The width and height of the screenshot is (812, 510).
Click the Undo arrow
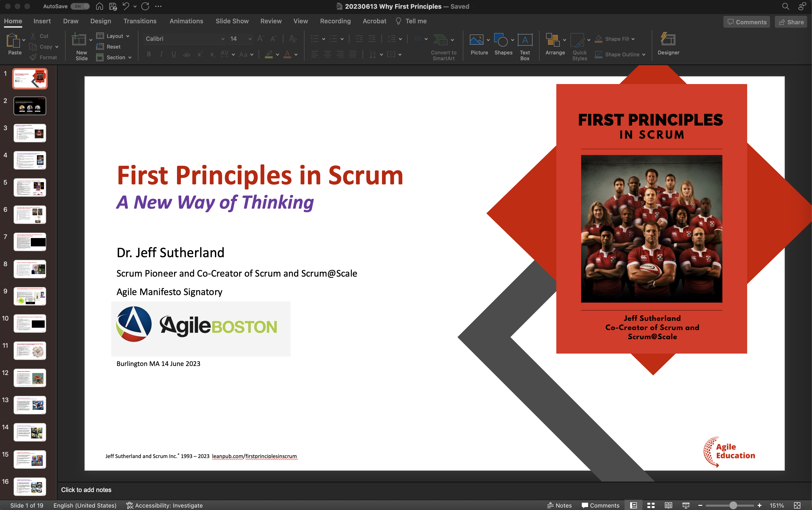[126, 6]
